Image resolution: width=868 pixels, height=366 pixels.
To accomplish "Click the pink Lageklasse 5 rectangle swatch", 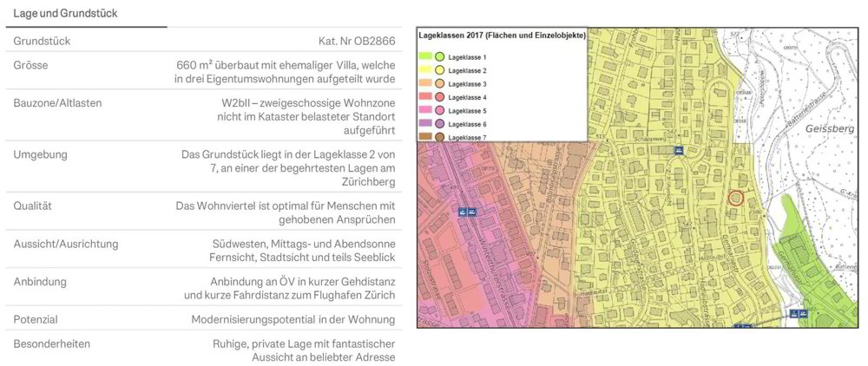I will coord(425,109).
